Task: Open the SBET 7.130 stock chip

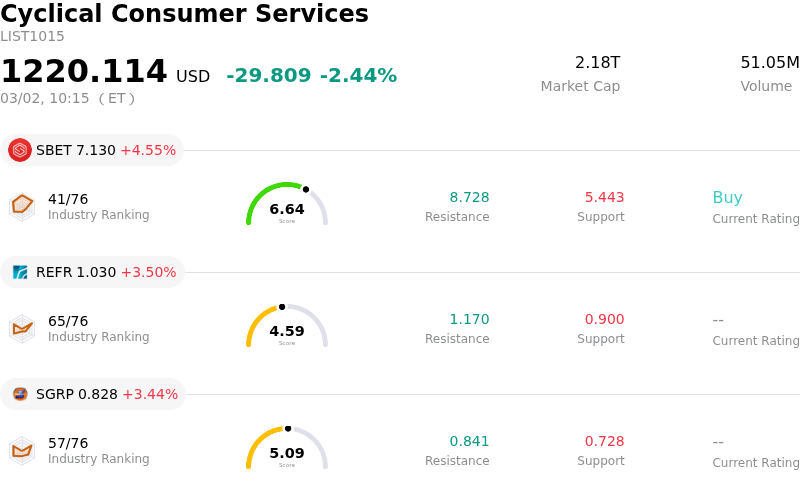Action: 95,150
